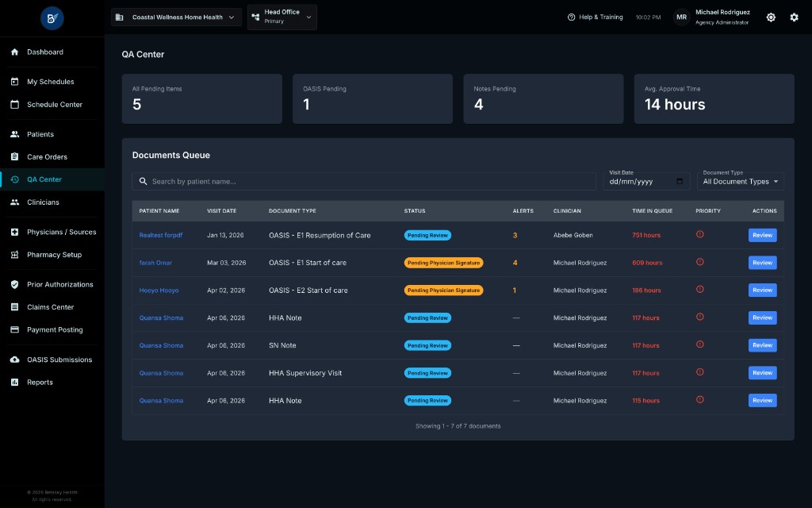Open the calendar picker icon in Visit Date
The image size is (812, 508).
point(680,182)
